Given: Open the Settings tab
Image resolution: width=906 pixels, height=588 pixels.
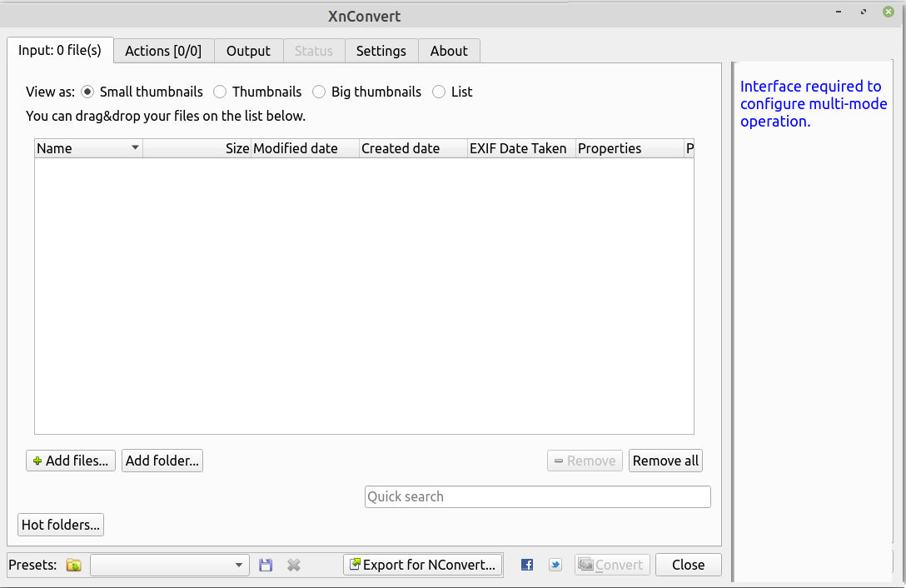Looking at the screenshot, I should point(381,51).
